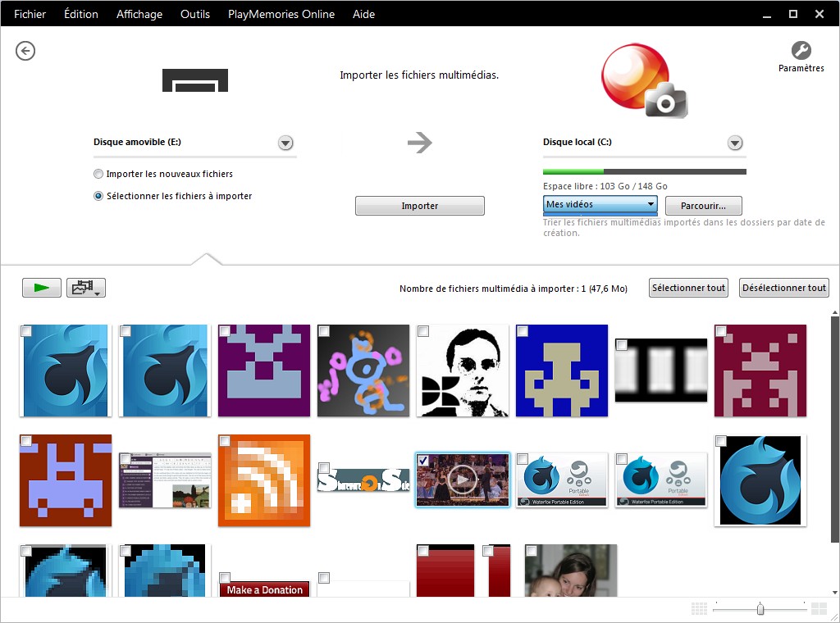Open the image filter tool dropdown button
Screen dimensions: 840x623
click(85, 288)
